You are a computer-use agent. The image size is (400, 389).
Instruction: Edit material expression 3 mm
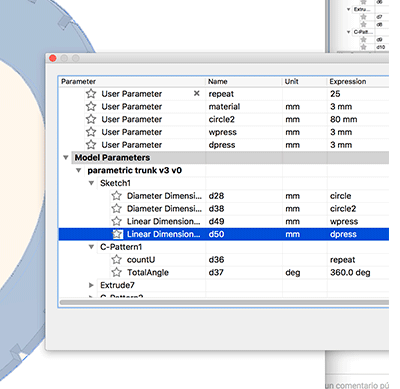341,107
